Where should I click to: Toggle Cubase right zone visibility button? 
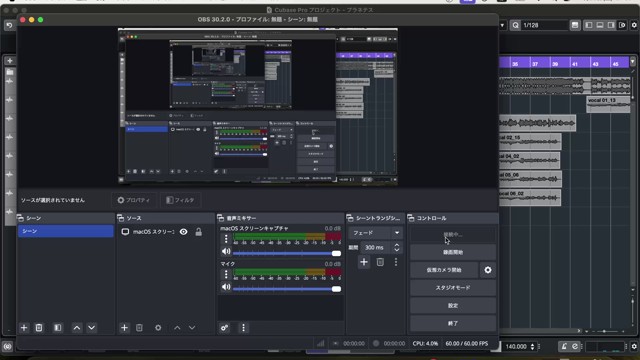tap(611, 25)
